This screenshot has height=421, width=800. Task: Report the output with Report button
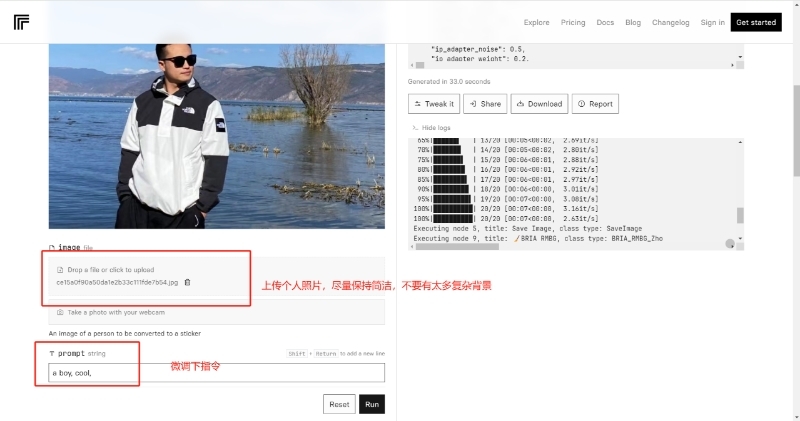coord(595,104)
